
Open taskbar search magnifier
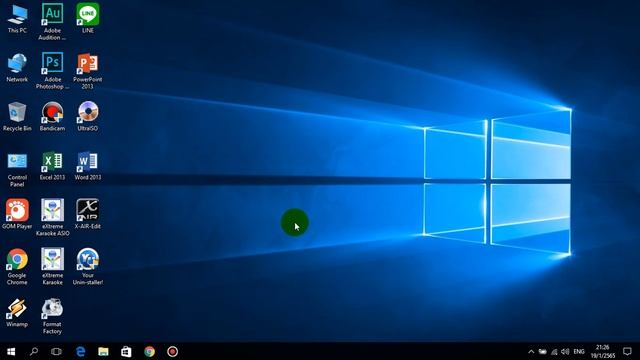pyautogui.click(x=34, y=351)
